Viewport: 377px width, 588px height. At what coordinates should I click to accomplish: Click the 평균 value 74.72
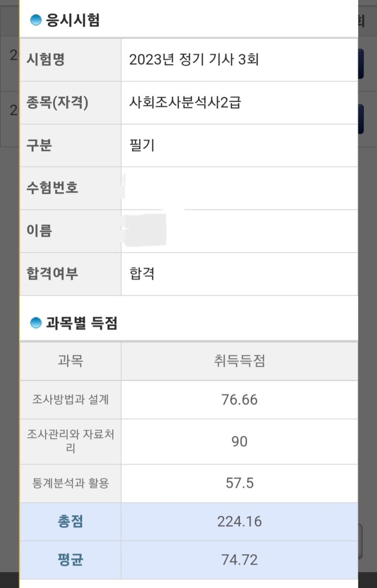(239, 560)
